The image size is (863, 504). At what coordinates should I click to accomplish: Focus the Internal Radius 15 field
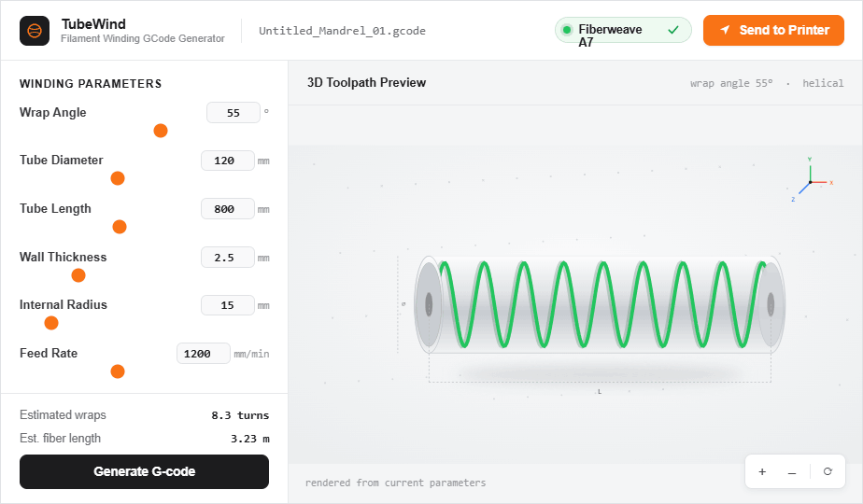(x=227, y=305)
